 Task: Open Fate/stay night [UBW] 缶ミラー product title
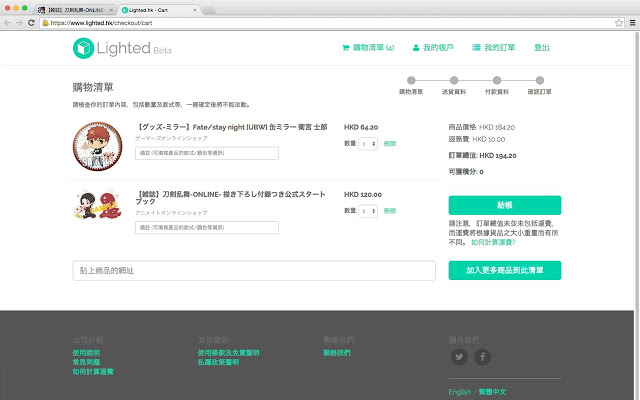231,127
